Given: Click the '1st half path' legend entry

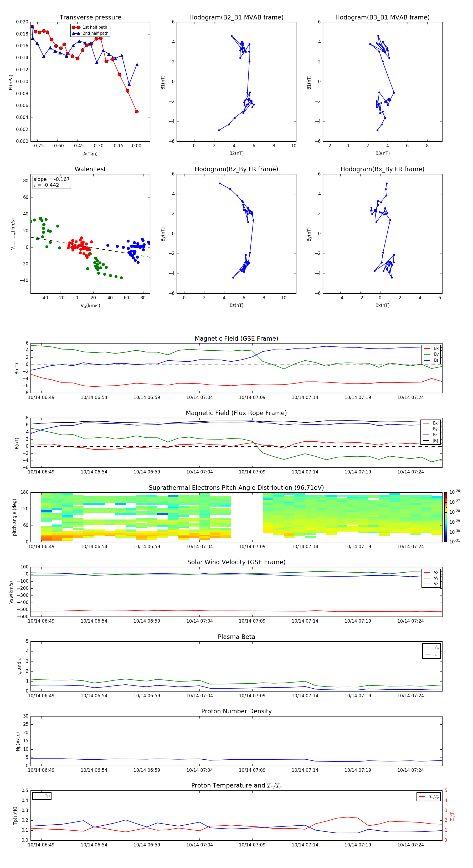Looking at the screenshot, I should pyautogui.click(x=90, y=27).
